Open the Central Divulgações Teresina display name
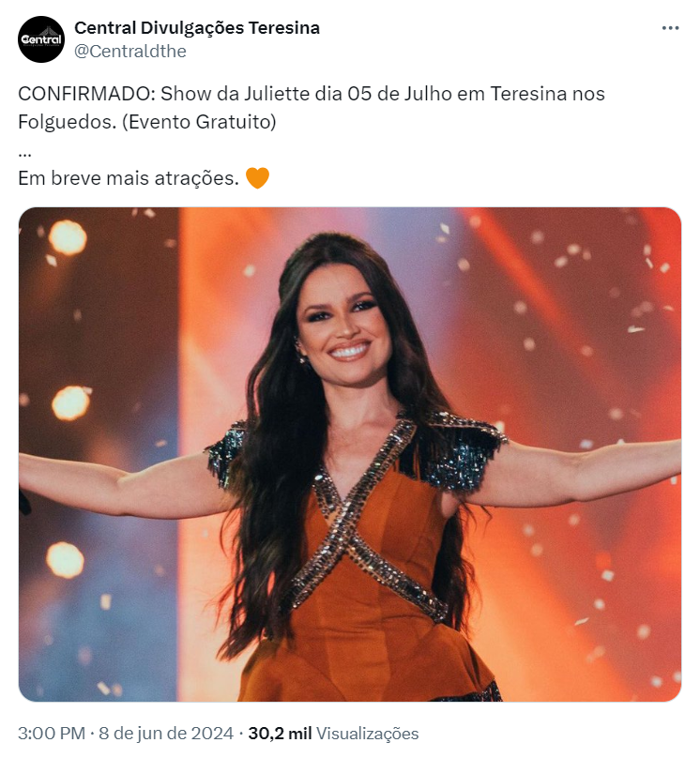Image resolution: width=700 pixels, height=758 pixels. 197,28
